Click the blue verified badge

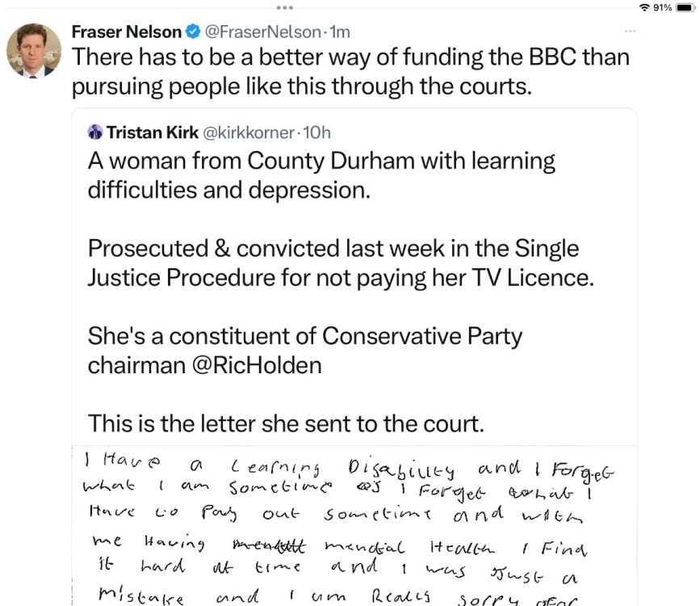point(194,33)
